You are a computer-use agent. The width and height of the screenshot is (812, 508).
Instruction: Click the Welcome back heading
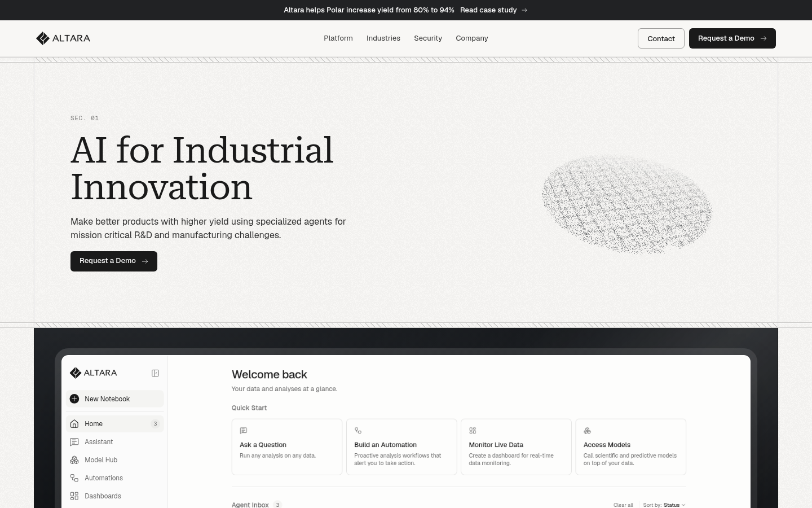coord(270,375)
